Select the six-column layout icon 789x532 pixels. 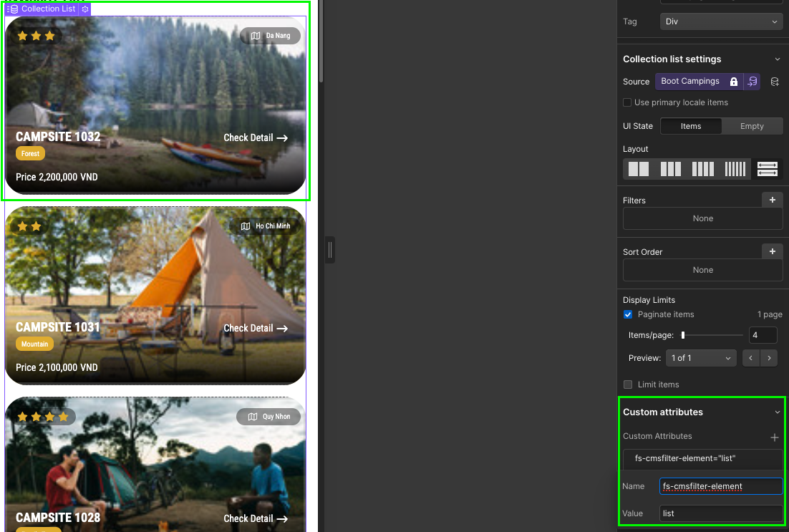point(735,169)
